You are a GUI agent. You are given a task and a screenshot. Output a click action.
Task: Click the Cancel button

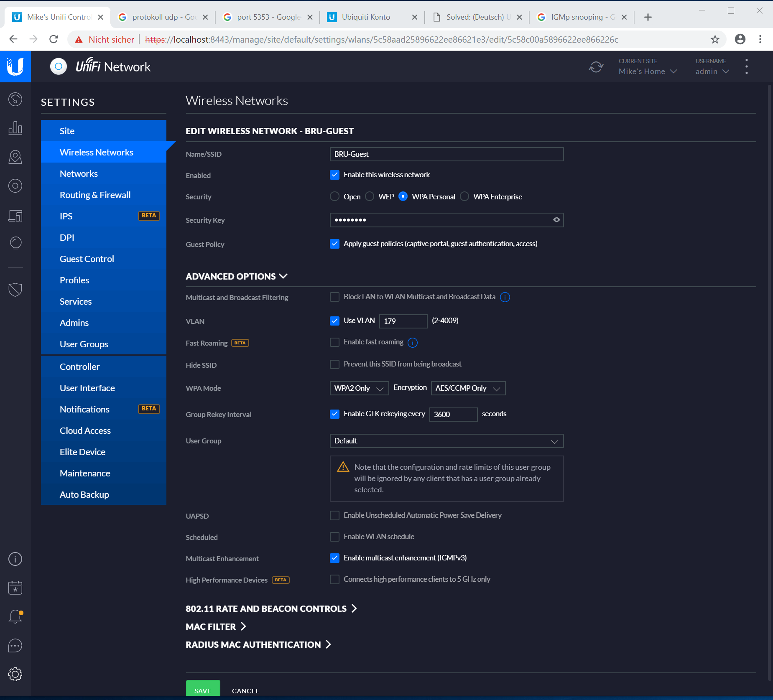(x=245, y=691)
